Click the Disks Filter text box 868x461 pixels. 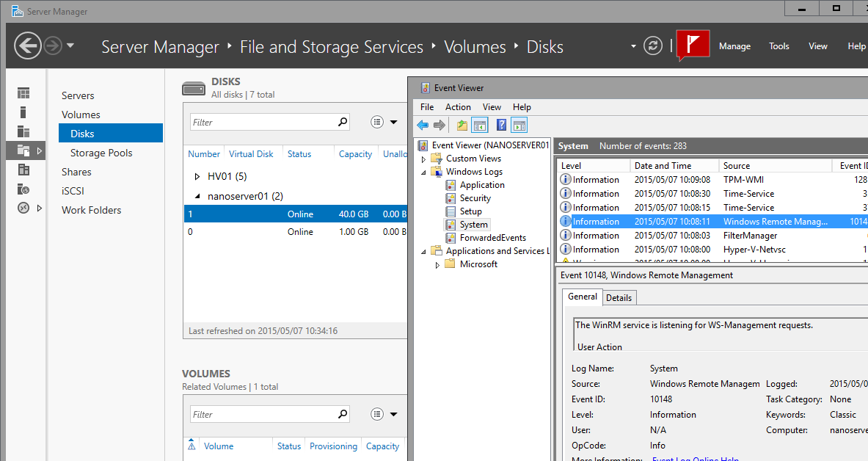(x=263, y=123)
